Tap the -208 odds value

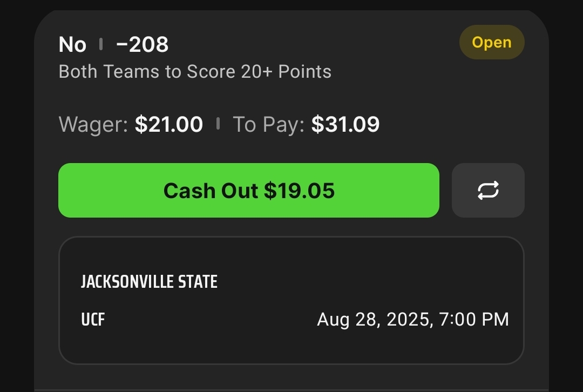pyautogui.click(x=143, y=45)
